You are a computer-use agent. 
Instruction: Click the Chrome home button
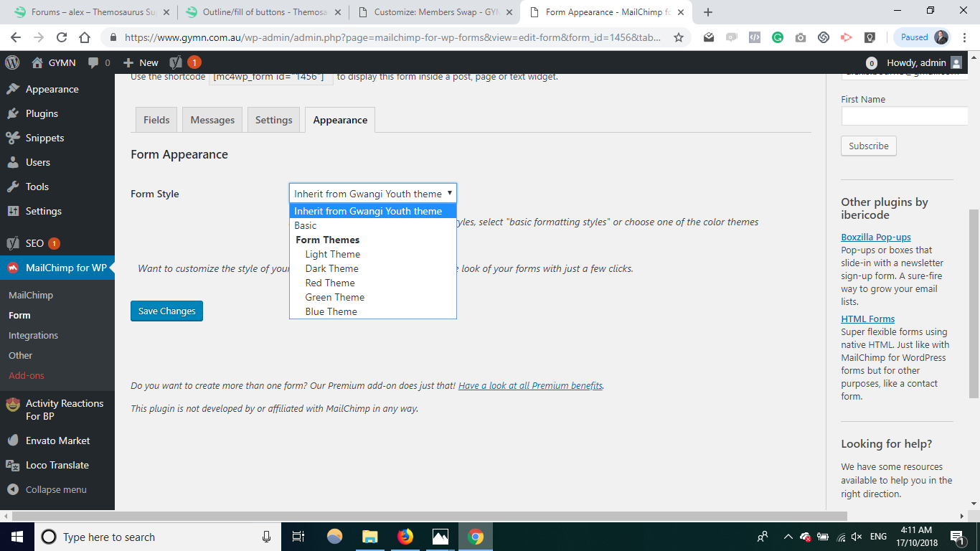85,37
